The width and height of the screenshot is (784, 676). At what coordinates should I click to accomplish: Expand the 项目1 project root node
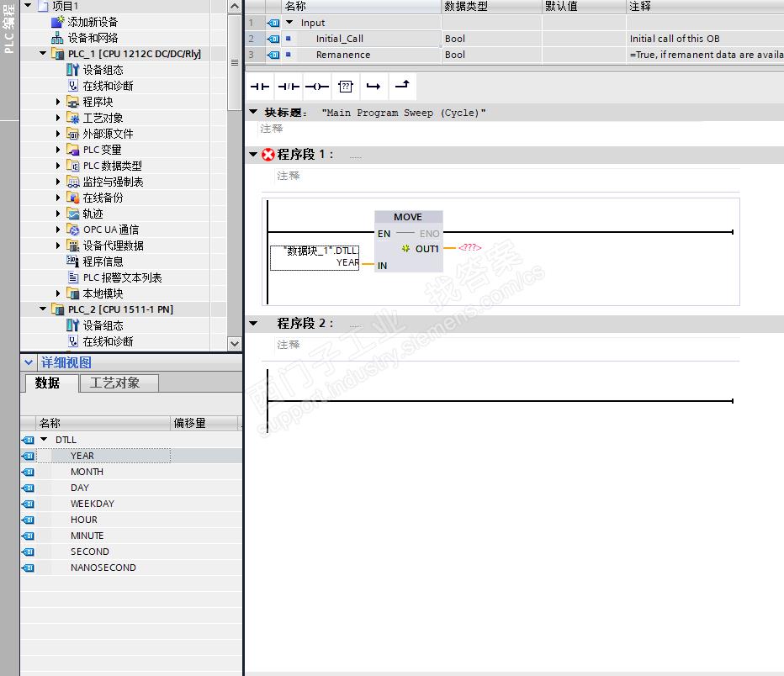pos(28,6)
